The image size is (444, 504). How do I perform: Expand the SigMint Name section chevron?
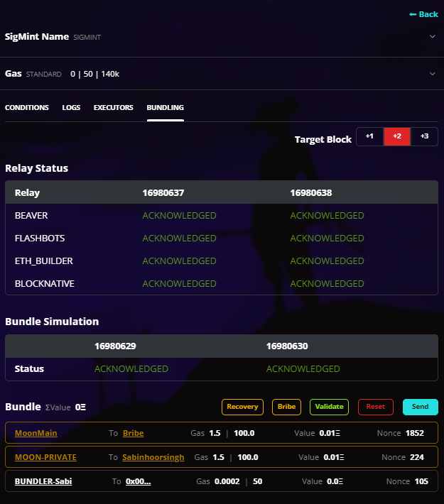point(432,36)
